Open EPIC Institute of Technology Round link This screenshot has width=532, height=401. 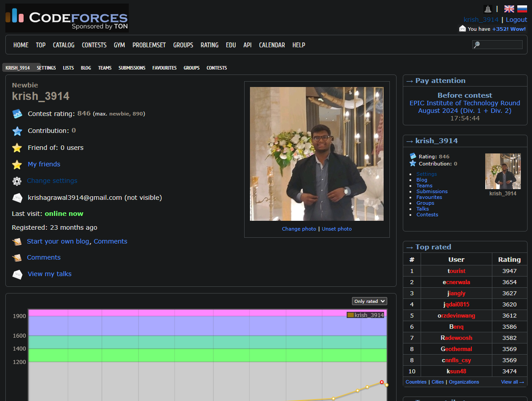pyautogui.click(x=465, y=107)
